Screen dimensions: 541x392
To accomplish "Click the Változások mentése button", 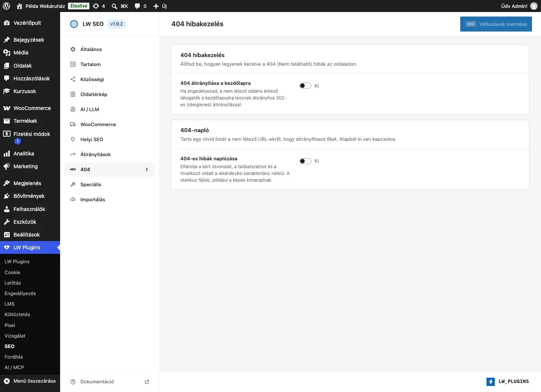I will 496,24.
